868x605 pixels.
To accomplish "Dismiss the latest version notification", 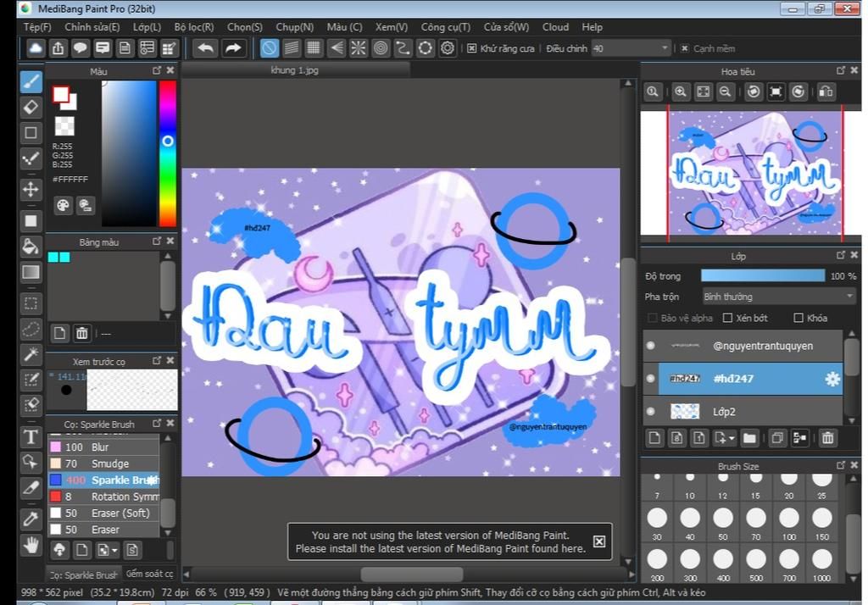I will click(599, 541).
